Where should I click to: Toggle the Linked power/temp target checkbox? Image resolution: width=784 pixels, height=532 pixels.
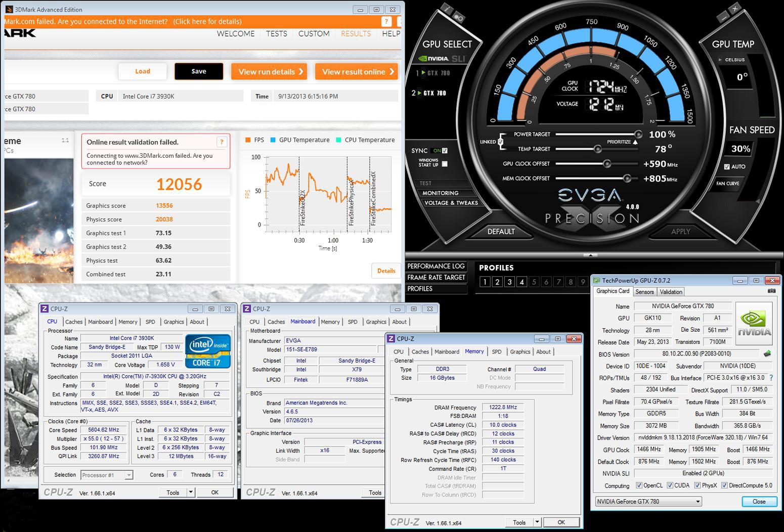pyautogui.click(x=500, y=142)
